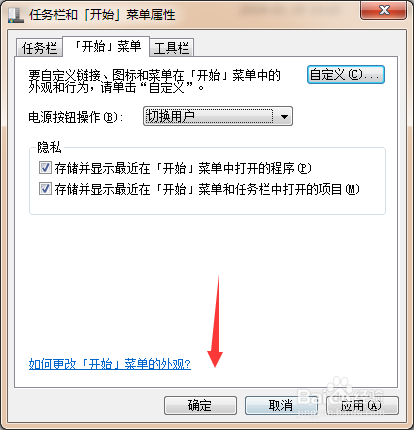Toggle the recently opened items checkbox
The width and height of the screenshot is (414, 430).
[45, 189]
